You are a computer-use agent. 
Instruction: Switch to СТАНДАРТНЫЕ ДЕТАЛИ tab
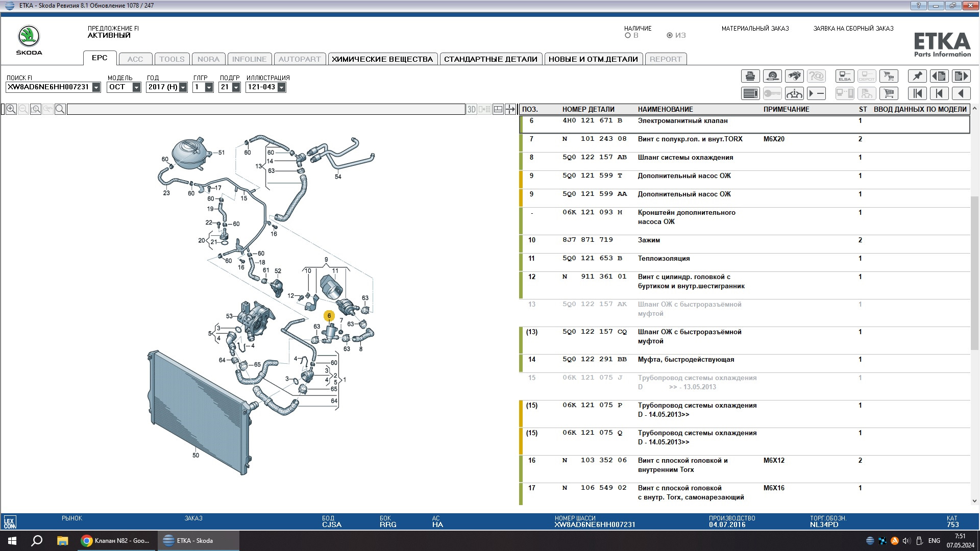coord(490,59)
